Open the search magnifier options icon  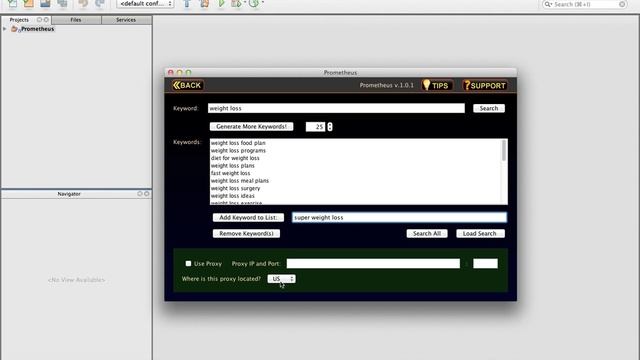tap(548, 4)
